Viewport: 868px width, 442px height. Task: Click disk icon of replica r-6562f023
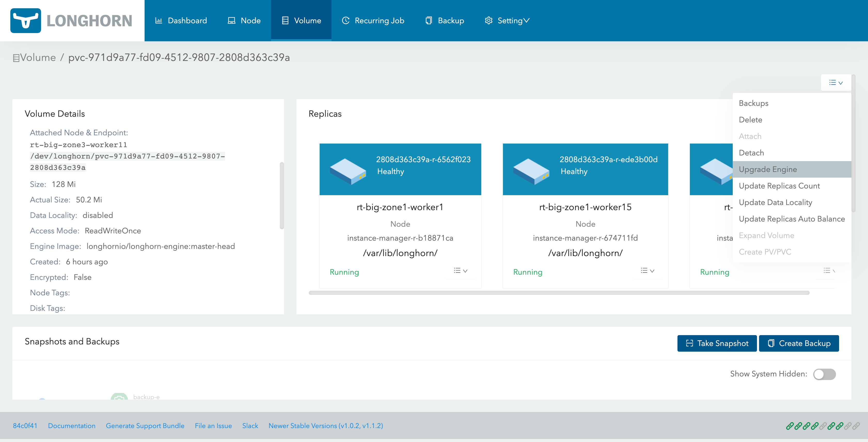348,171
